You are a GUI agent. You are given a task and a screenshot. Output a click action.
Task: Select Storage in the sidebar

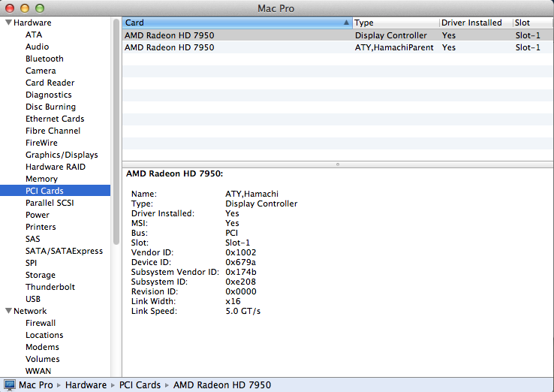[x=41, y=275]
